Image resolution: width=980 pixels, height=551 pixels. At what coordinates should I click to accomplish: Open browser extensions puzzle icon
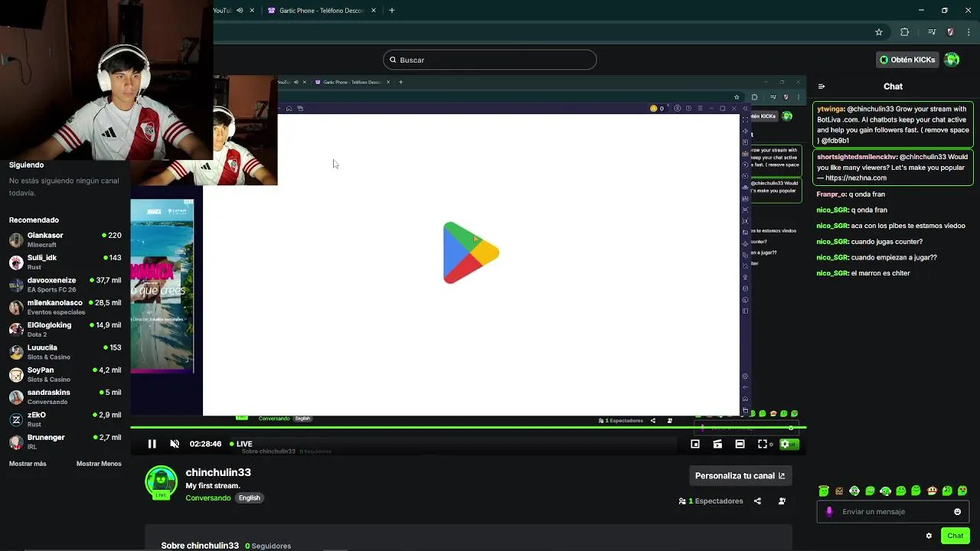pos(905,32)
